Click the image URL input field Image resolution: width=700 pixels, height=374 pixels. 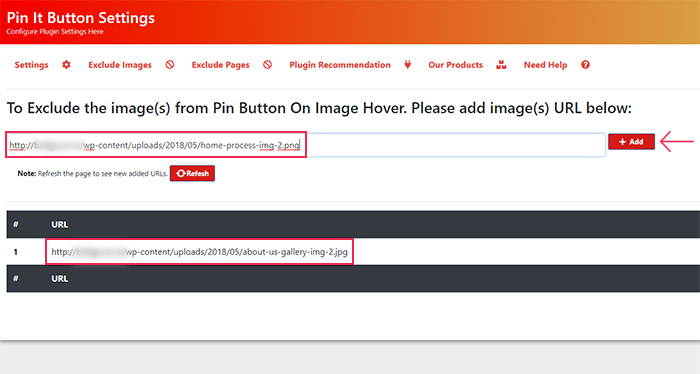tap(306, 145)
